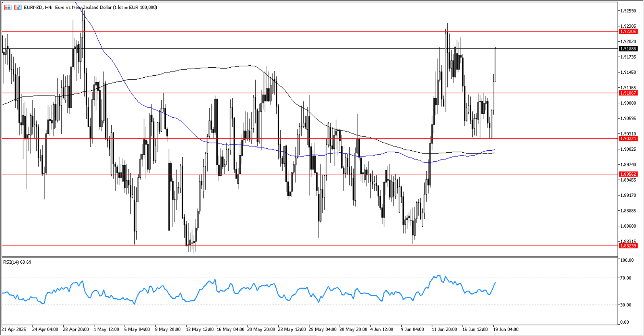Click the 16 May 04:00 time label
Viewport: 644px width, 336px height.
(230, 329)
